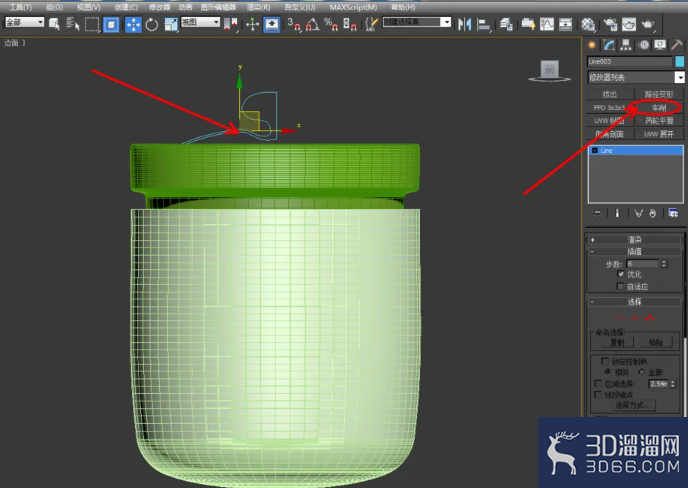Switch to the Display command panel
688x488 pixels.
tap(660, 45)
